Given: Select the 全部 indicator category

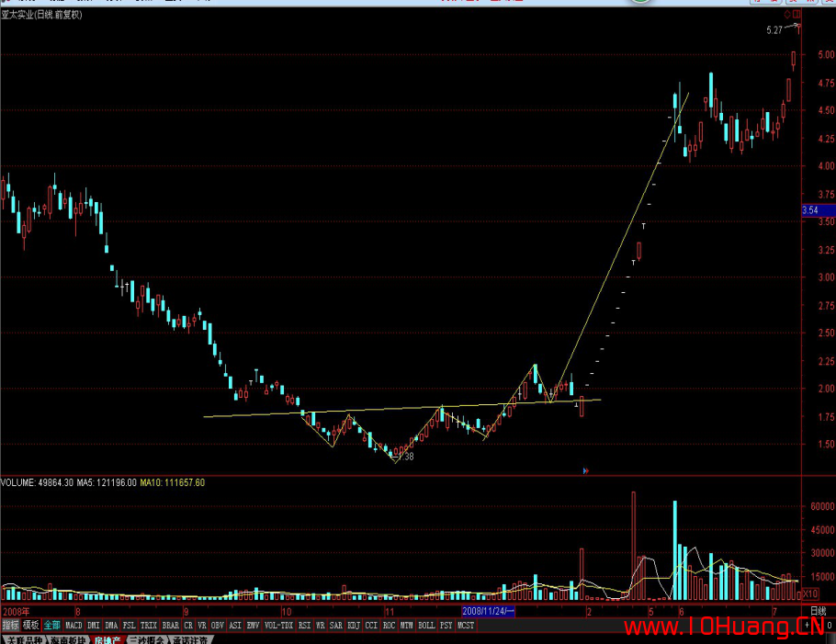Looking at the screenshot, I should [x=51, y=625].
